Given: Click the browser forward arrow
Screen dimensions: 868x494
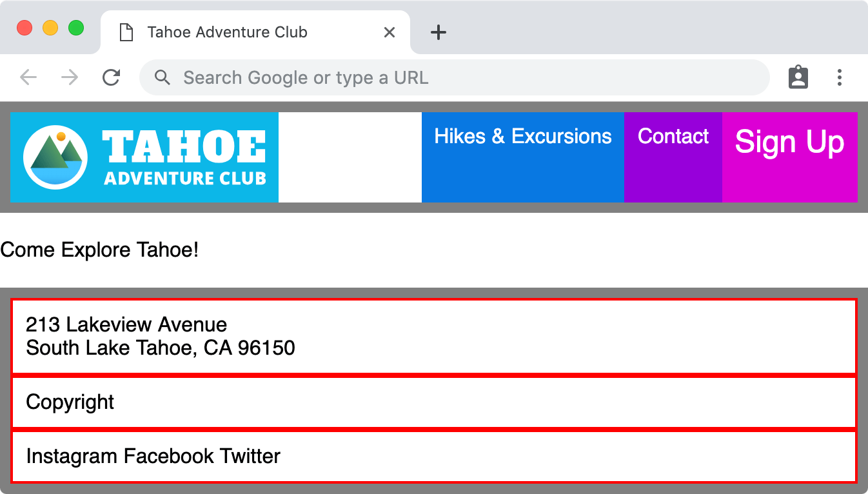Looking at the screenshot, I should (x=70, y=78).
